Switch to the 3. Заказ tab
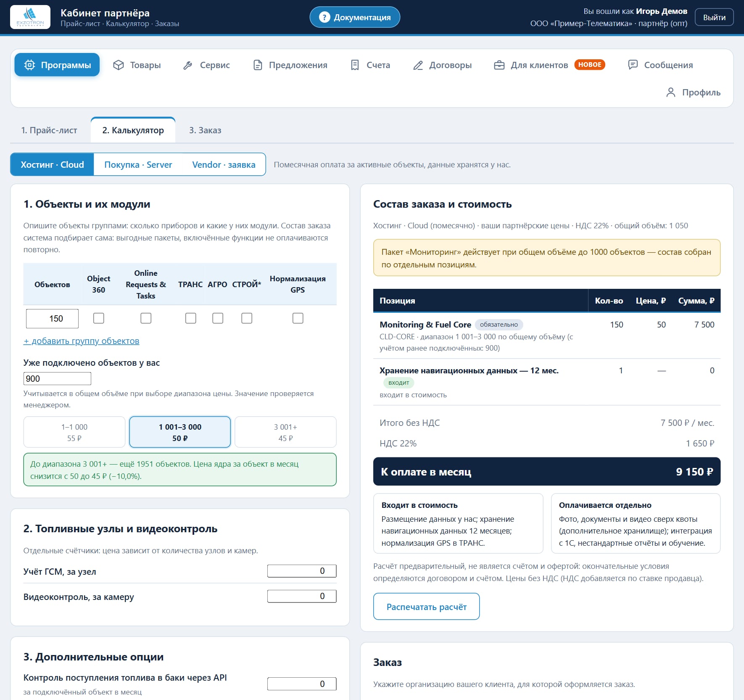This screenshot has width=744, height=700. click(205, 130)
